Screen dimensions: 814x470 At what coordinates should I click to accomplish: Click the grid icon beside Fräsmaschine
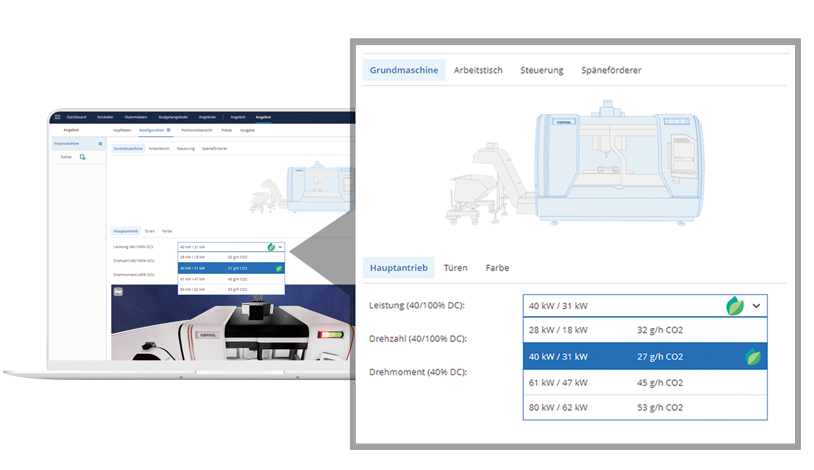(100, 144)
